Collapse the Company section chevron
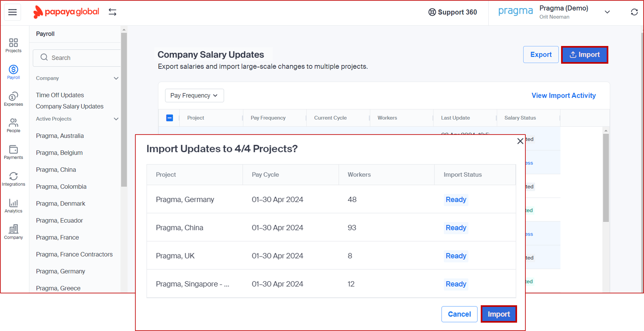The width and height of the screenshot is (644, 331). pos(116,78)
